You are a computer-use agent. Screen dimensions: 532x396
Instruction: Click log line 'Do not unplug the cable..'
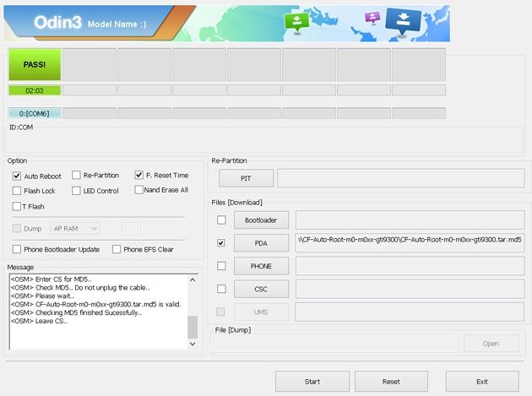click(x=112, y=287)
